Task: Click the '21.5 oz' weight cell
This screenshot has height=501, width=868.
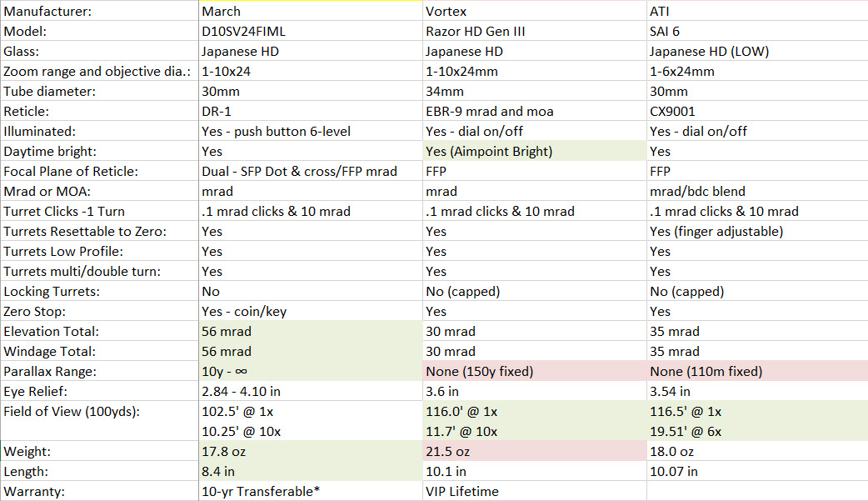Action: (535, 451)
